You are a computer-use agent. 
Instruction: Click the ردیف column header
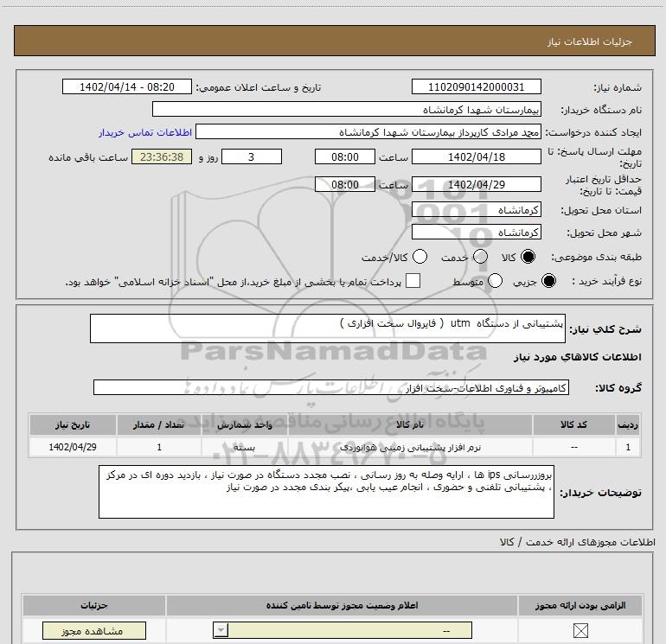[x=628, y=424]
